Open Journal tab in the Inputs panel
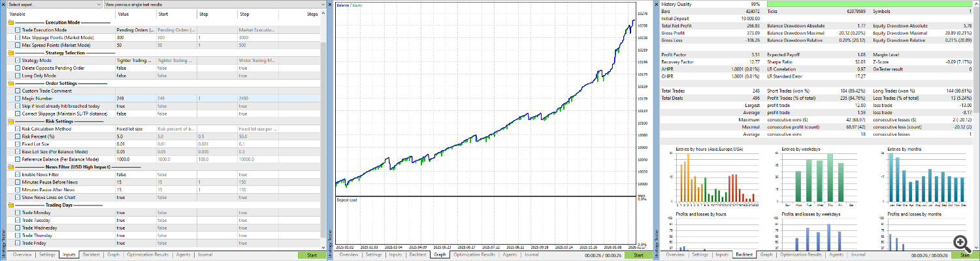 pyautogui.click(x=204, y=254)
